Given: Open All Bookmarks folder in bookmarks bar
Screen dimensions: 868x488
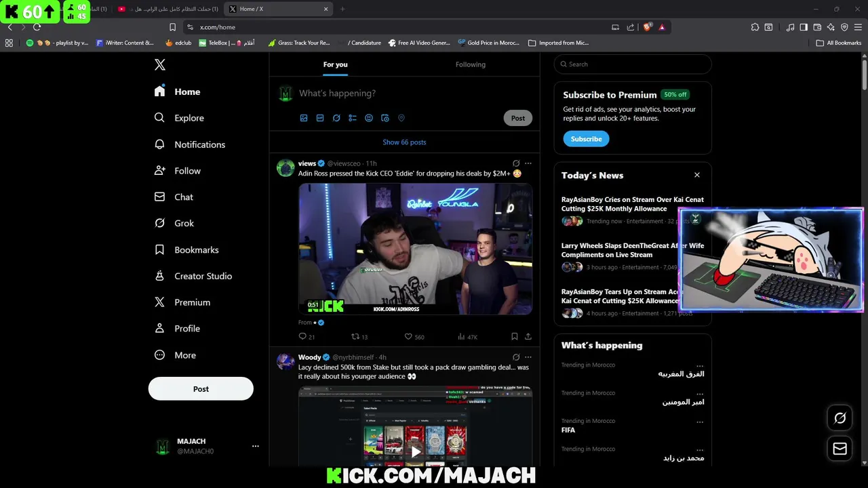Looking at the screenshot, I should 839,43.
